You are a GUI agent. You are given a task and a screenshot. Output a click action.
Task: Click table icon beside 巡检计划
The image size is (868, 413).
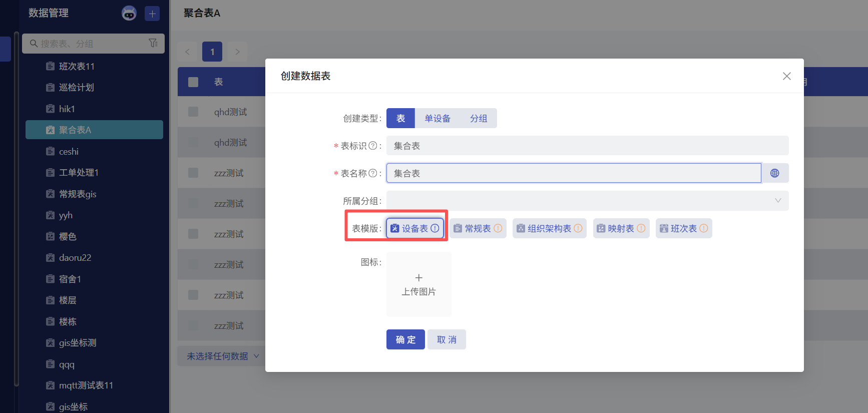[x=50, y=88]
